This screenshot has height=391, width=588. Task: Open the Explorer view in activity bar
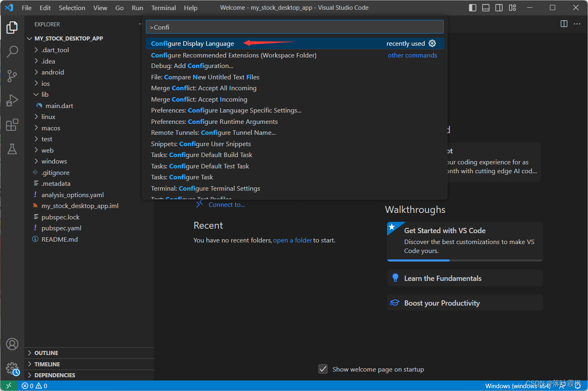pyautogui.click(x=12, y=28)
